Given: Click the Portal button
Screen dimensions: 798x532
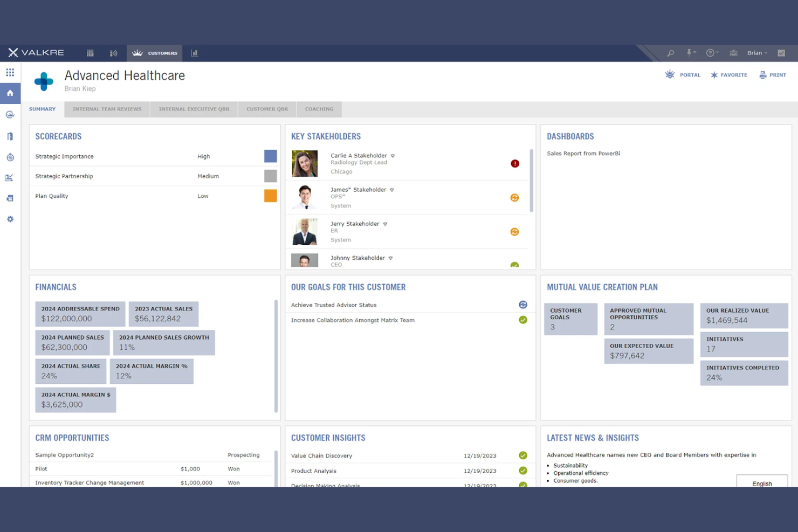Looking at the screenshot, I should (683, 74).
